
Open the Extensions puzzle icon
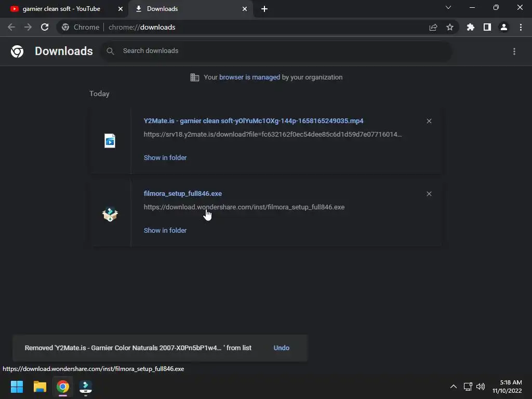click(x=471, y=27)
